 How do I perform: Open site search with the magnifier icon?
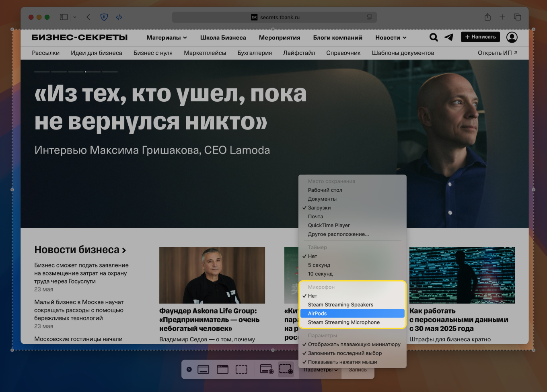(434, 37)
